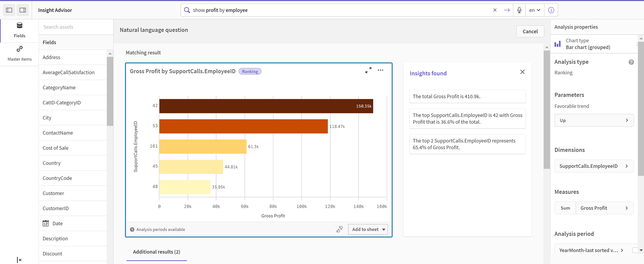
Task: Click the Ranking badge on chart
Action: (x=250, y=72)
